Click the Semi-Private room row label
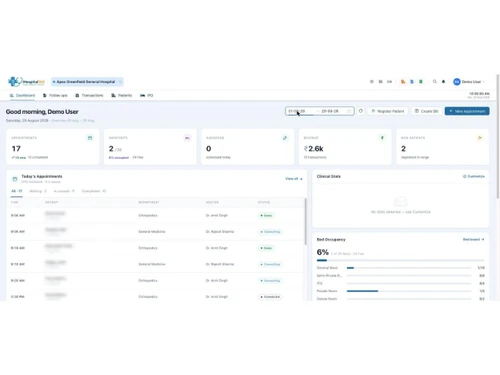This screenshot has width=500, height=375. tap(329, 276)
